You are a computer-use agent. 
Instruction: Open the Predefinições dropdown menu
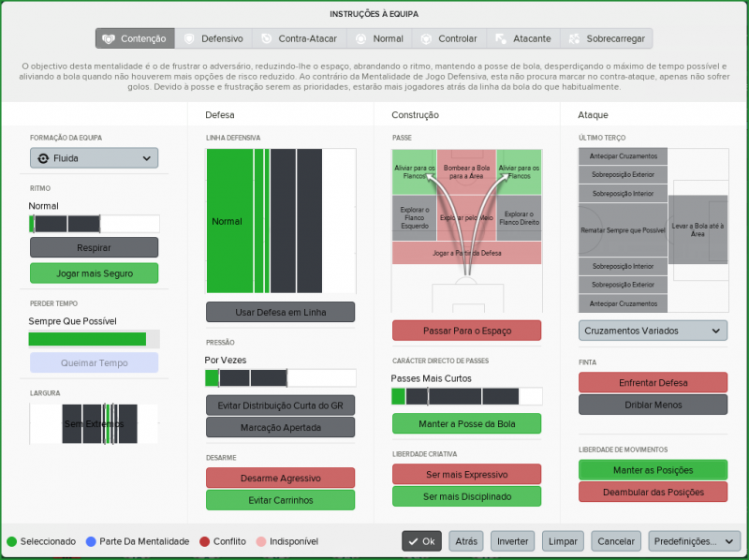(x=694, y=541)
